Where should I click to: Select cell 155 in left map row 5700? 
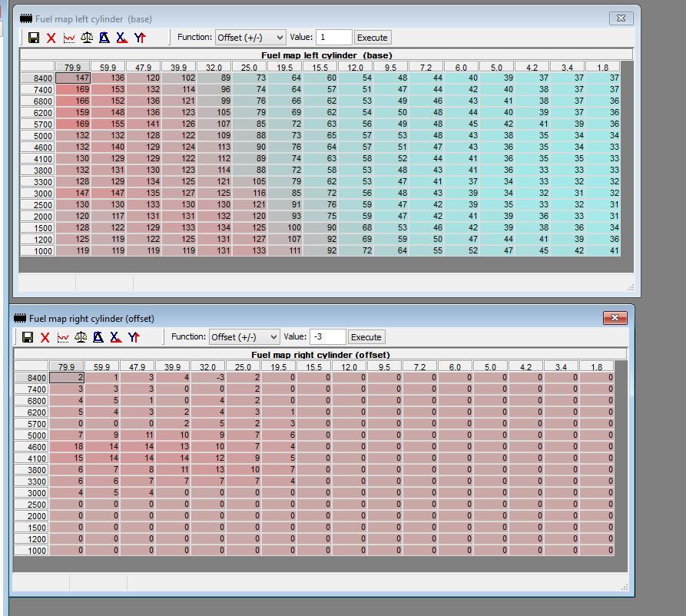(108, 124)
